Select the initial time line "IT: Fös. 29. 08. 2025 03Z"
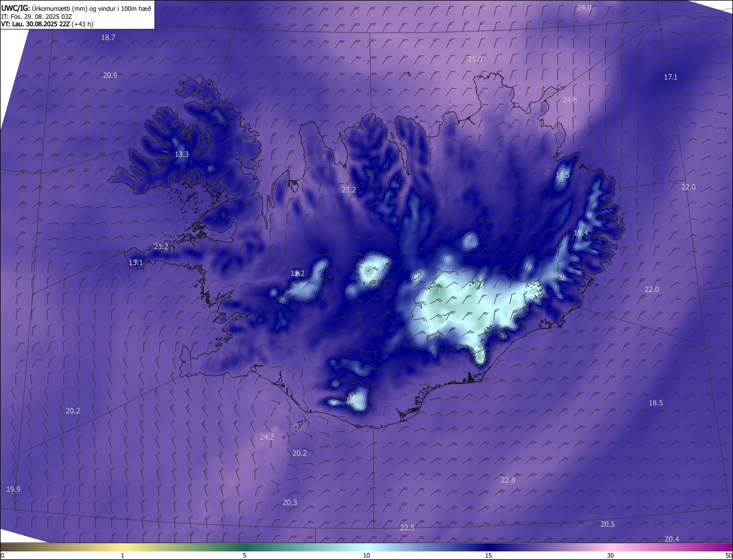Screen dimensions: 733x560 [37, 16]
